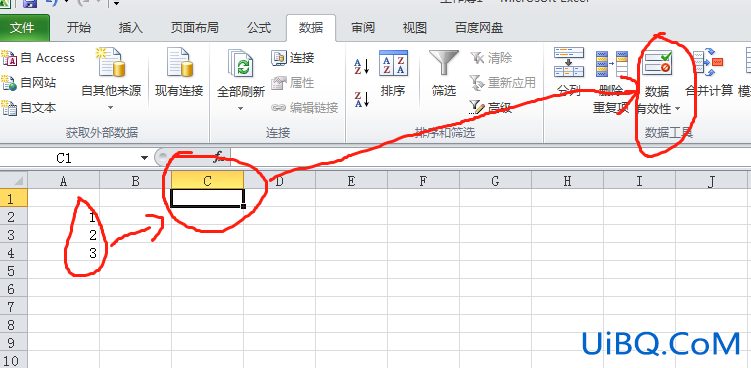The height and width of the screenshot is (368, 751).
Task: Click the From Text (自文本) icon
Action: click(x=9, y=108)
